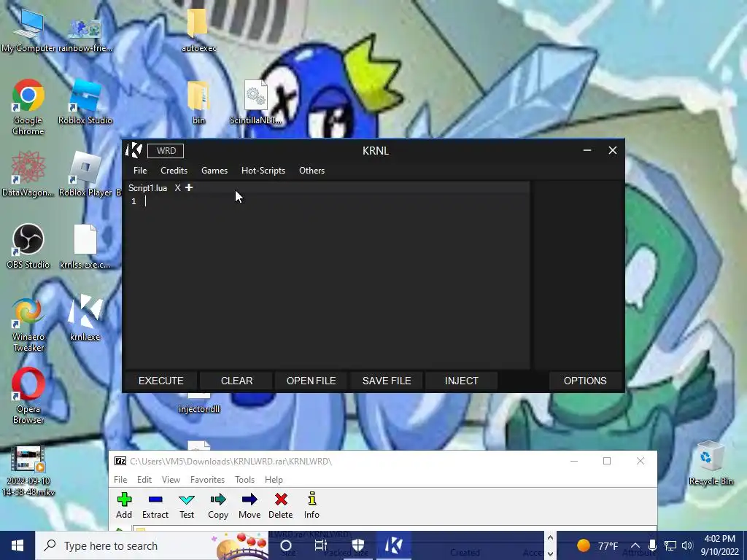Show hidden tray icons chevron

tap(635, 545)
